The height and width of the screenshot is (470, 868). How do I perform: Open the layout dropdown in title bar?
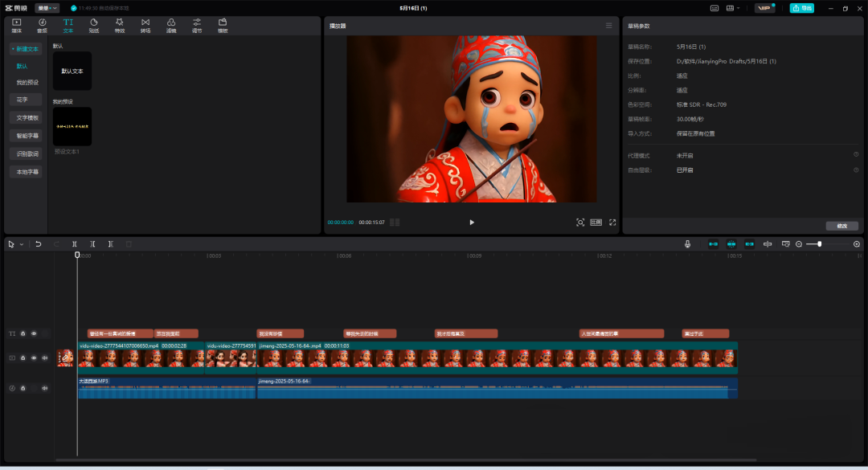point(733,8)
